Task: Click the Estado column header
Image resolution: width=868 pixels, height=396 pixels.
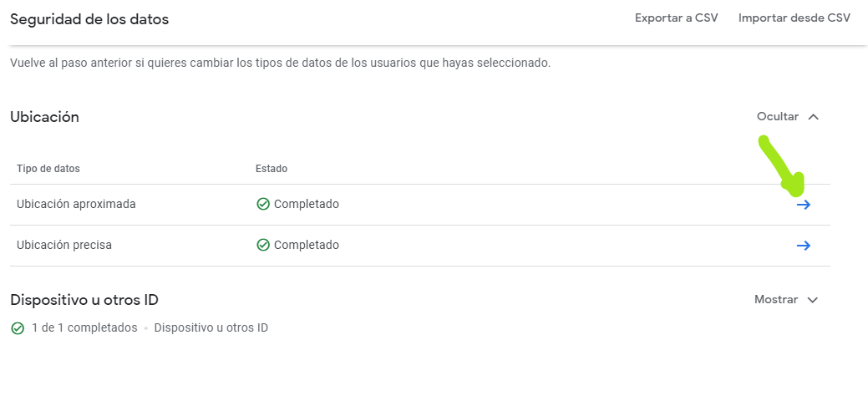Action: pos(272,169)
